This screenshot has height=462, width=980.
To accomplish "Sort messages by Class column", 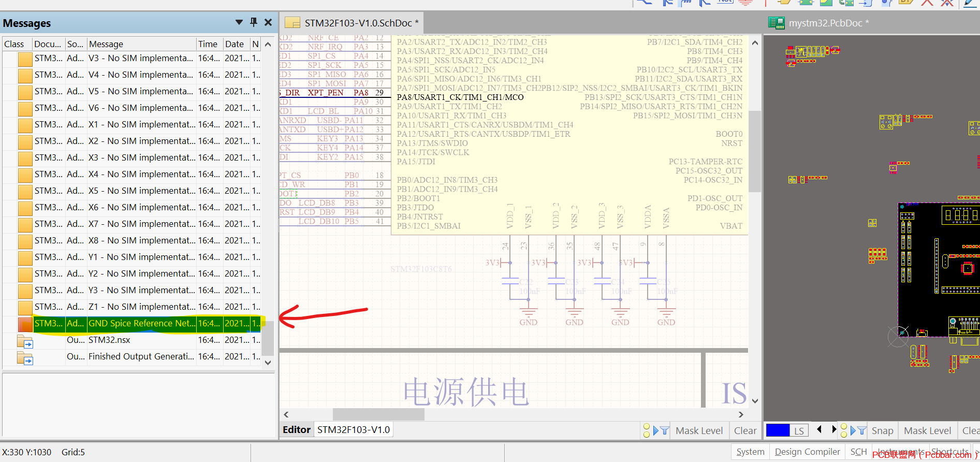I will click(x=17, y=44).
